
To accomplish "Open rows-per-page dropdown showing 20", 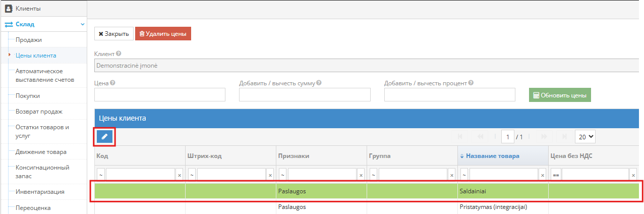I will tap(585, 137).
